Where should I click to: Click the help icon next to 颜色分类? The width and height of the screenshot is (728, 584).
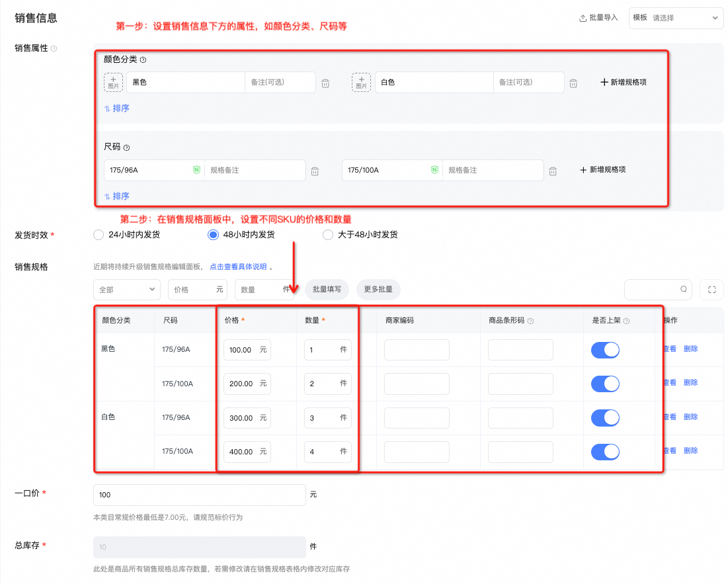[x=143, y=60]
